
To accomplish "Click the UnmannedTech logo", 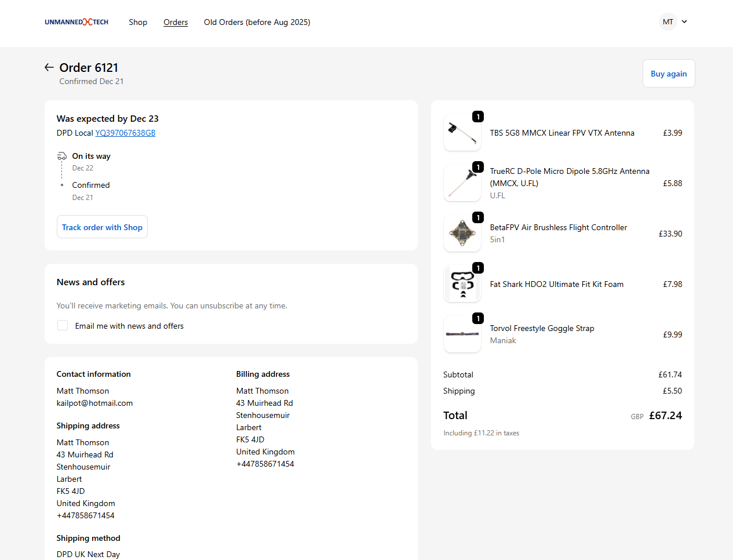I will 76,22.
